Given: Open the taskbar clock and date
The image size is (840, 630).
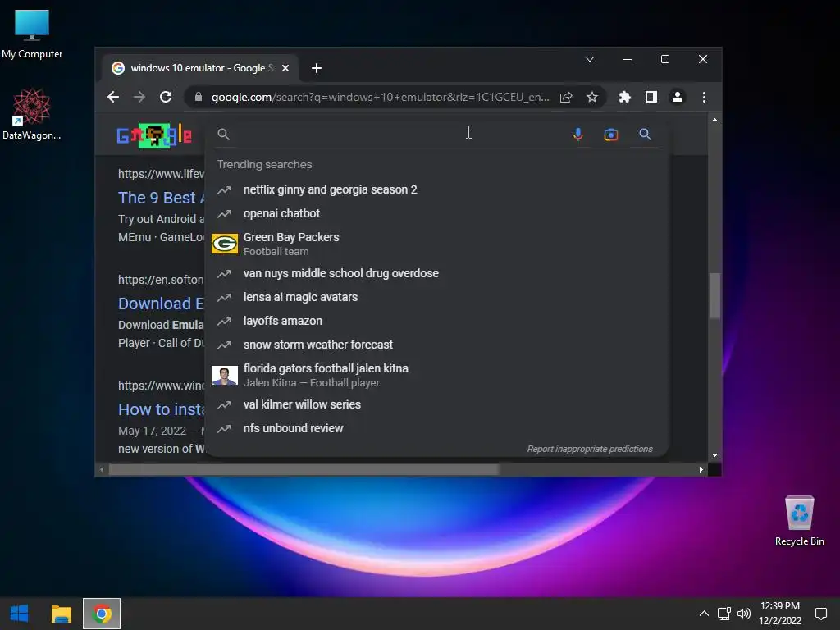Looking at the screenshot, I should click(x=780, y=614).
